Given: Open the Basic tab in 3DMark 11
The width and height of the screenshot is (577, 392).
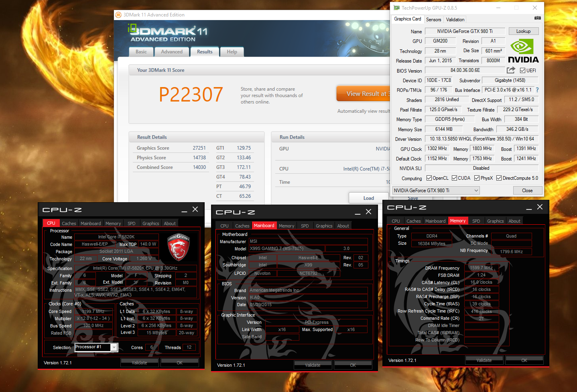Looking at the screenshot, I should click(x=141, y=52).
